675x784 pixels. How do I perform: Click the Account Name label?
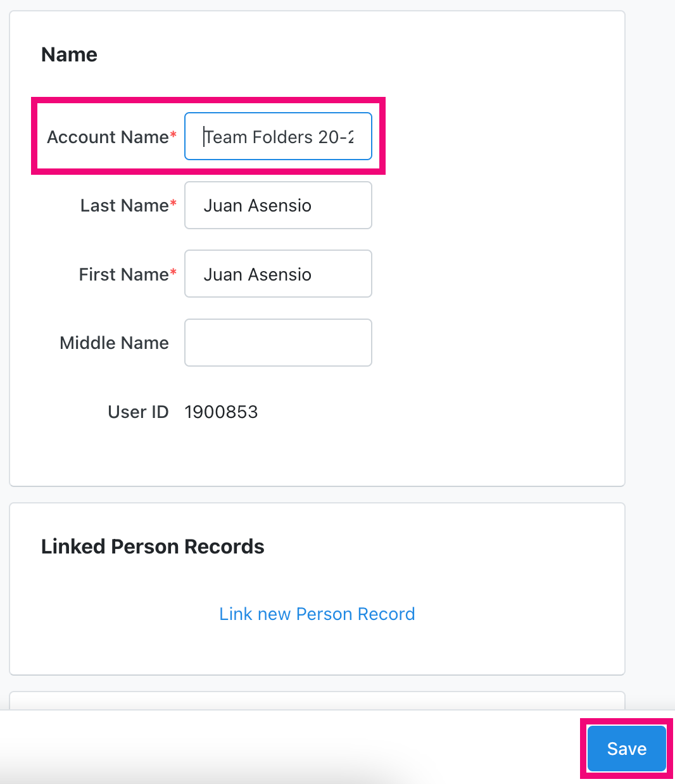coord(106,137)
